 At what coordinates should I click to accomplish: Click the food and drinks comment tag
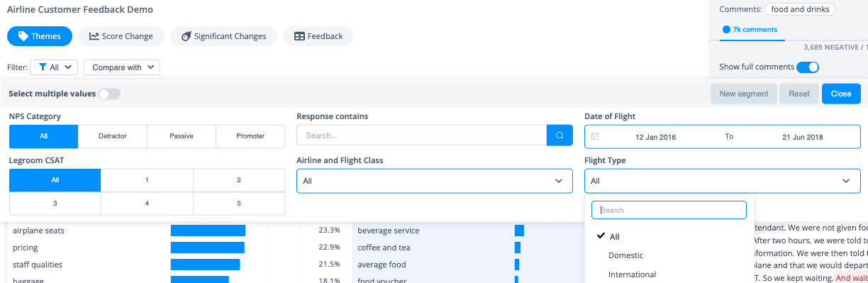[x=801, y=9]
